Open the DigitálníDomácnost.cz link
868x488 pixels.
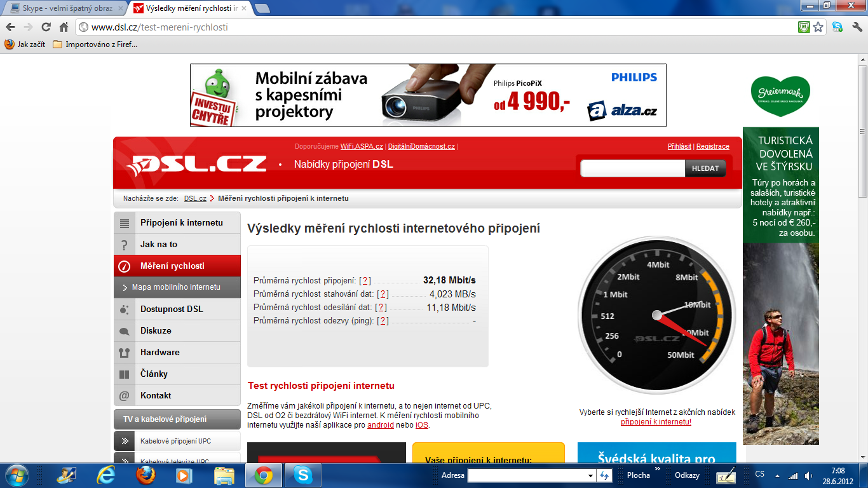click(421, 146)
